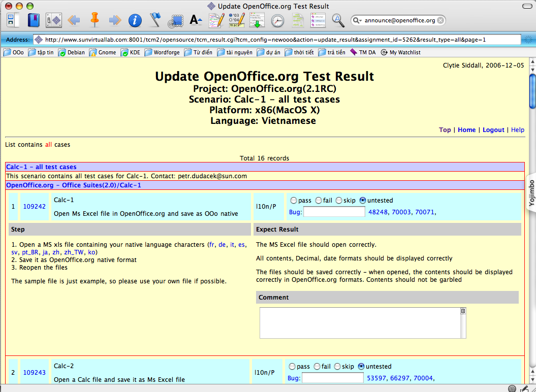536x392 pixels.
Task: Click the site icon in the address bar
Action: point(39,40)
